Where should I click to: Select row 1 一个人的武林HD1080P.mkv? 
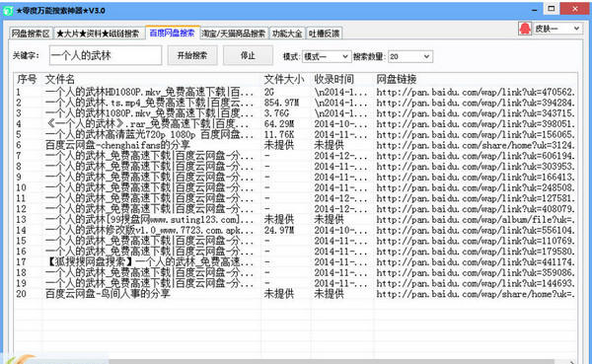tap(295, 92)
